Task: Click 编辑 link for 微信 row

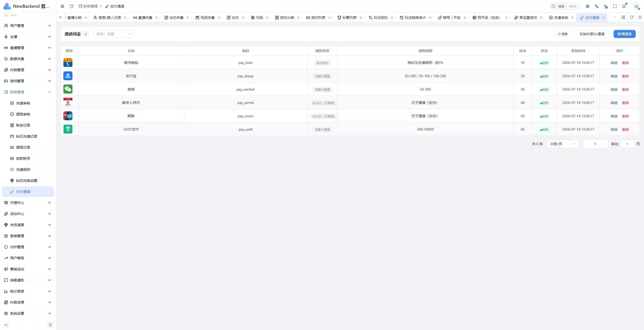Action: click(x=614, y=90)
